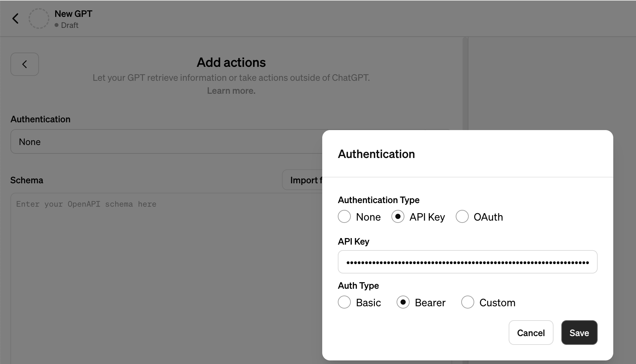Click the Schema section heading
Screen dimensions: 636x364
27,180
